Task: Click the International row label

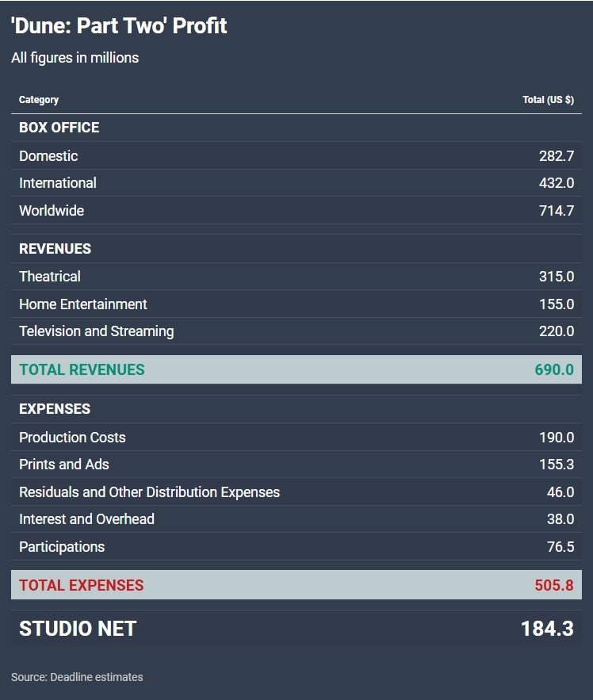Action: 58,183
